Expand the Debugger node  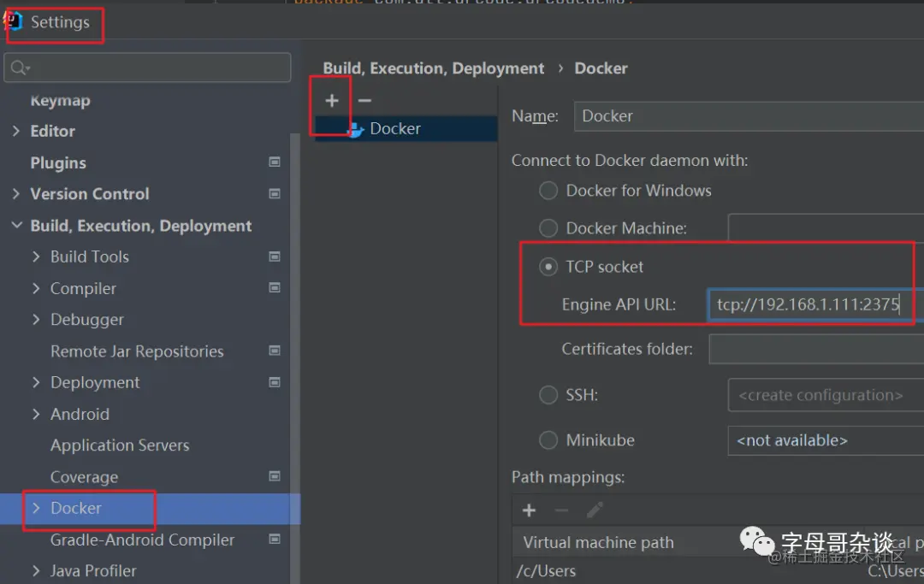point(37,320)
